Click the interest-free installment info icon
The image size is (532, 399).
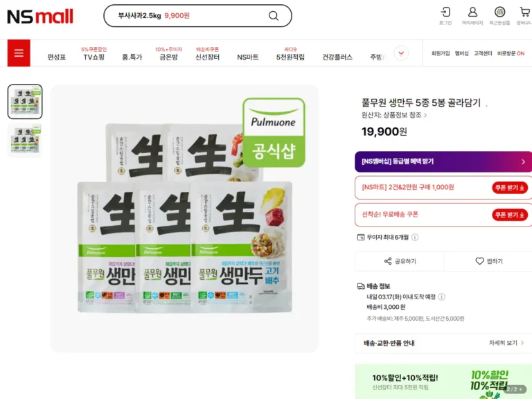(415, 237)
